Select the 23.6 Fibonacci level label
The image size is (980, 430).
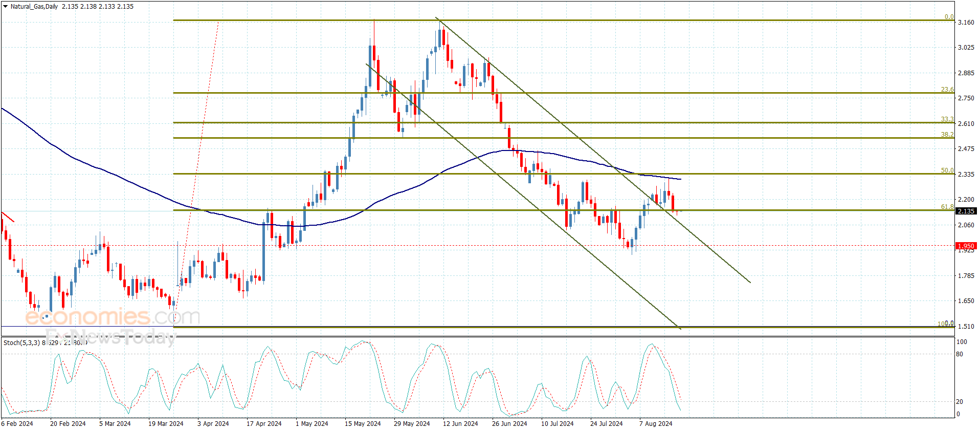coord(947,90)
